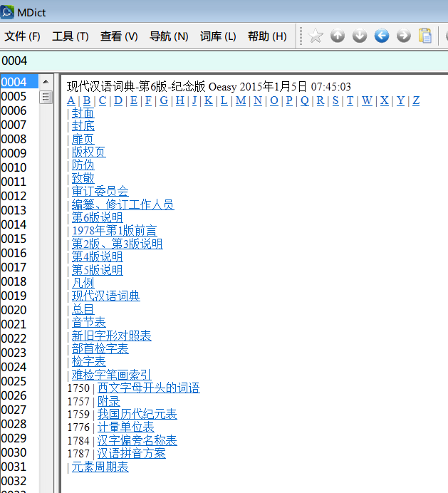The height and width of the screenshot is (493, 448).
Task: Open the 计量单位表 link
Action: (x=126, y=427)
